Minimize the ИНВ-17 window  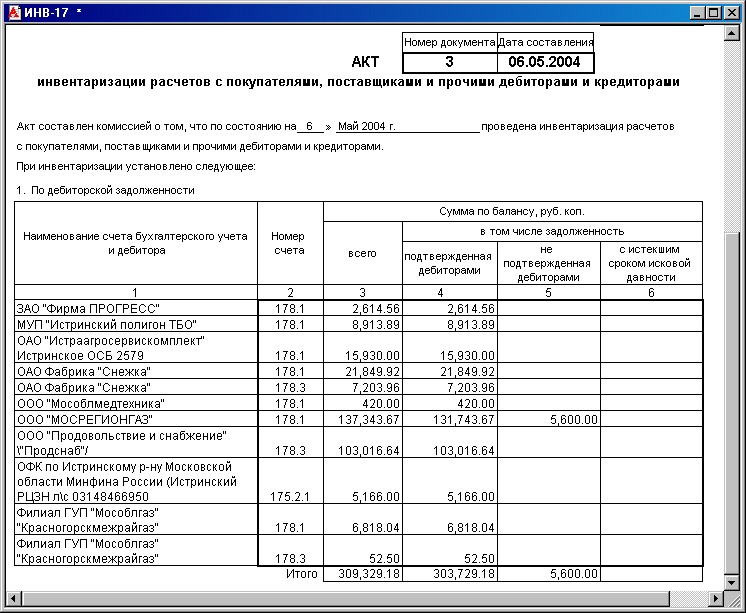click(x=697, y=13)
